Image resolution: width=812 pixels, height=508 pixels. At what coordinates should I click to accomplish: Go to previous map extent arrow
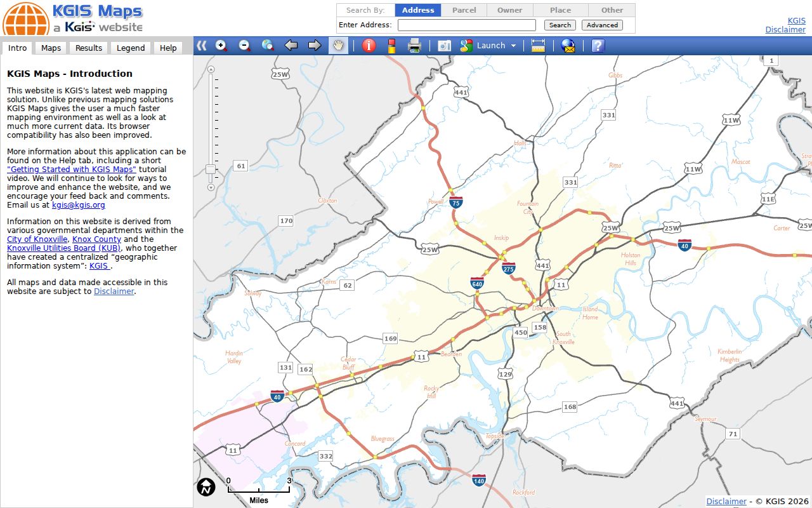pyautogui.click(x=291, y=46)
